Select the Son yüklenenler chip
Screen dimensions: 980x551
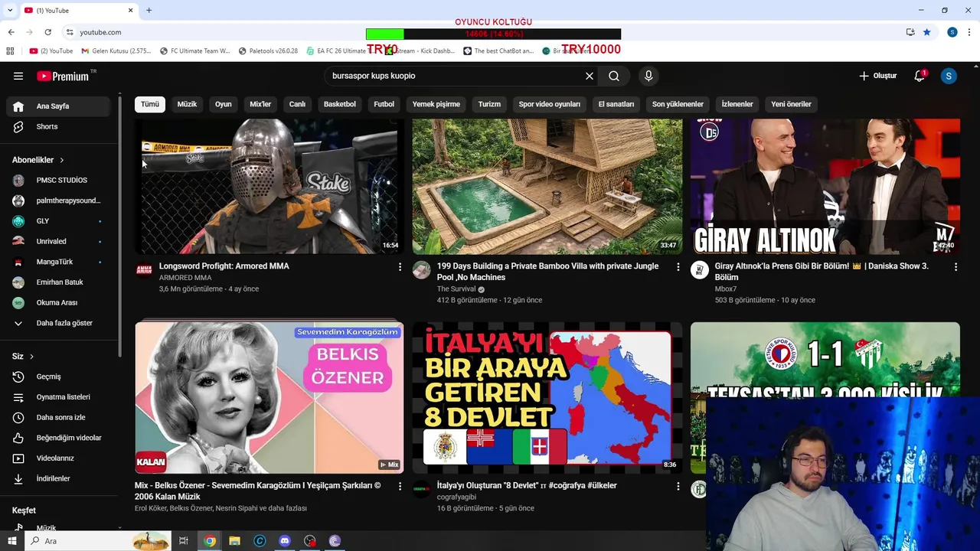click(678, 104)
